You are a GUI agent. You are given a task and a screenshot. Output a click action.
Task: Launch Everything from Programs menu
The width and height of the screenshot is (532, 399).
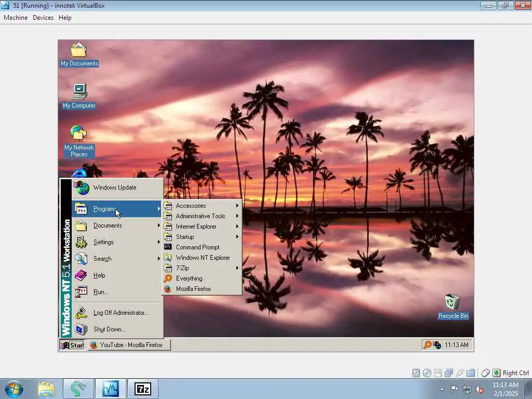tap(202, 278)
